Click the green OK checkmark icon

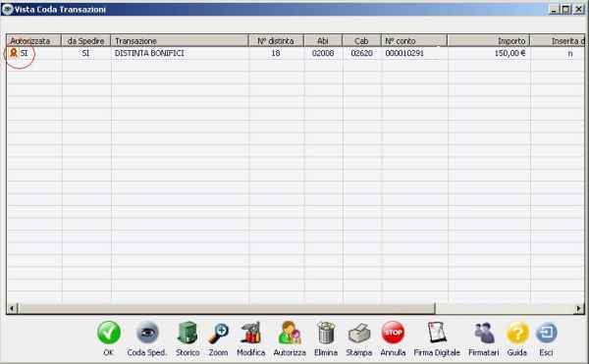pyautogui.click(x=109, y=333)
